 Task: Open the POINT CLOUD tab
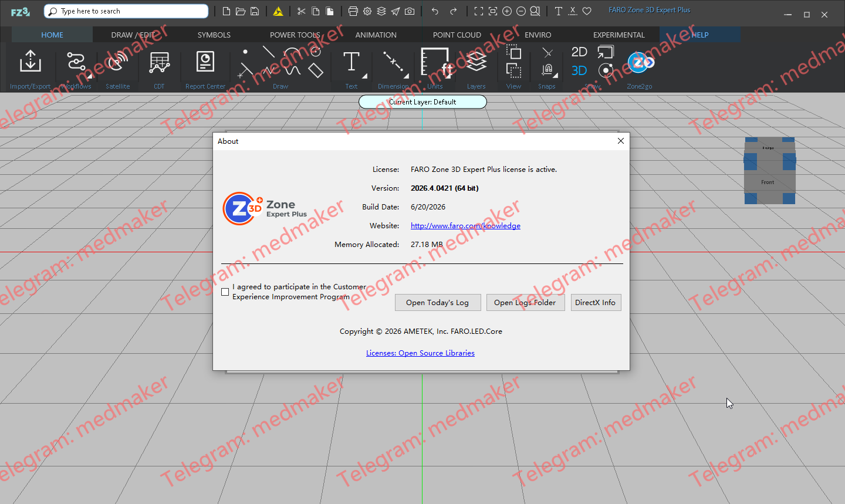[457, 35]
